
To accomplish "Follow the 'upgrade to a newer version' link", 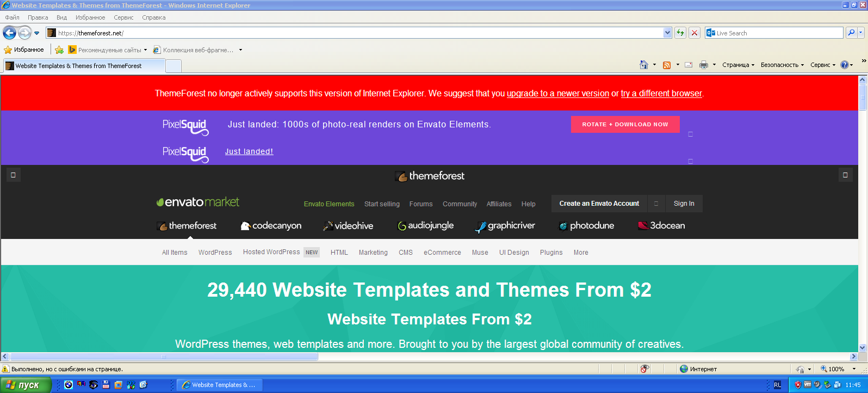I will coord(557,94).
